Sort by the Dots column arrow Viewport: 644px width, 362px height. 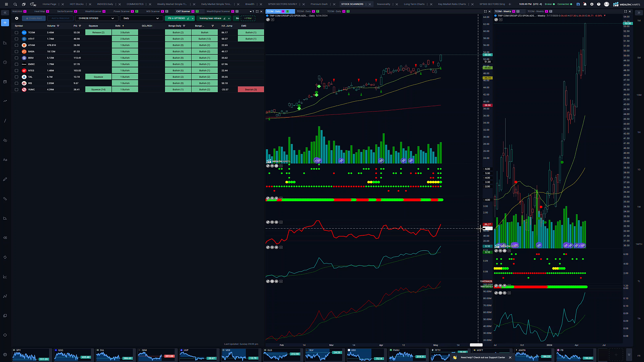coord(123,26)
